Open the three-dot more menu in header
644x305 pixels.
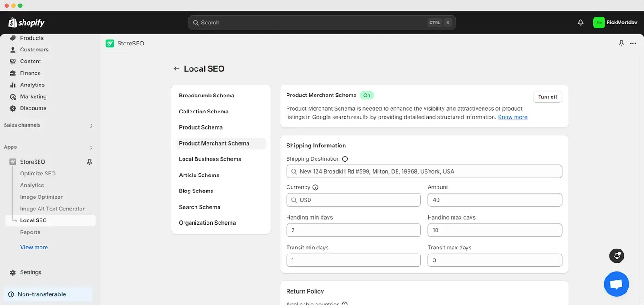click(633, 43)
